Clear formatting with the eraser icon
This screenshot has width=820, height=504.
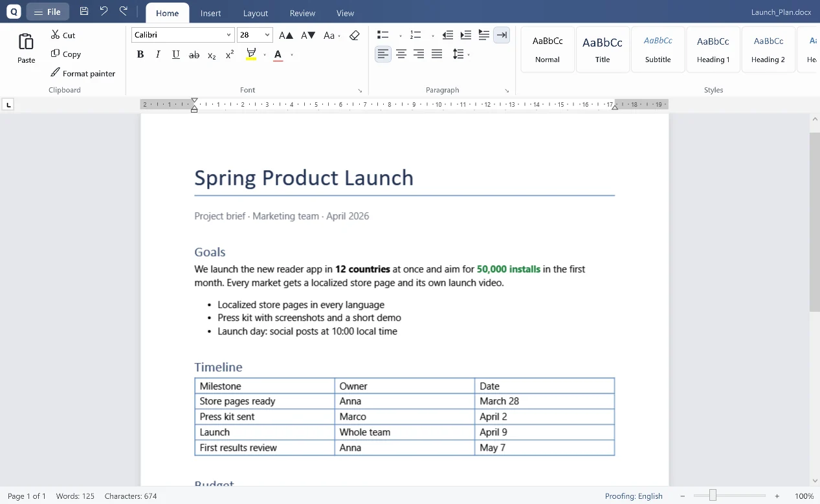[354, 36]
